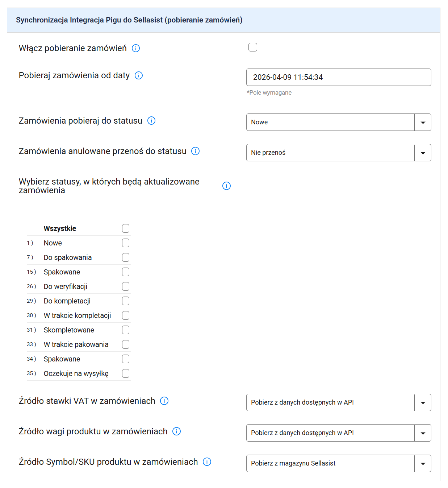The width and height of the screenshot is (448, 488).
Task: Select the Oczekuje na wysyłkę checkbox
Action: 126,373
